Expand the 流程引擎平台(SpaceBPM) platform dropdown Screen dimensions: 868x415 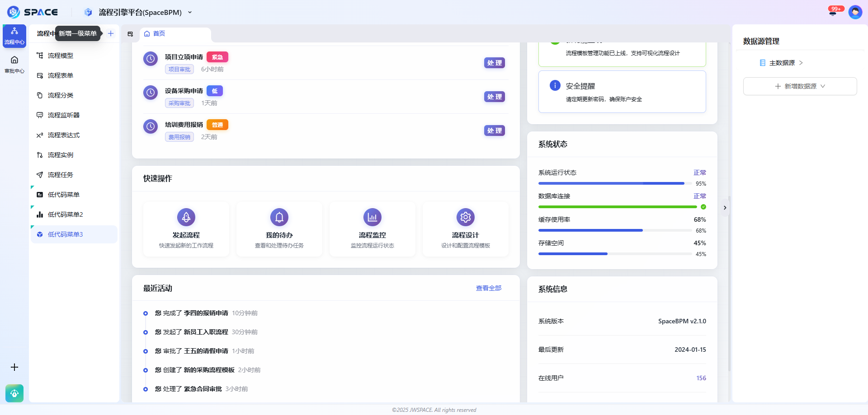pos(190,12)
